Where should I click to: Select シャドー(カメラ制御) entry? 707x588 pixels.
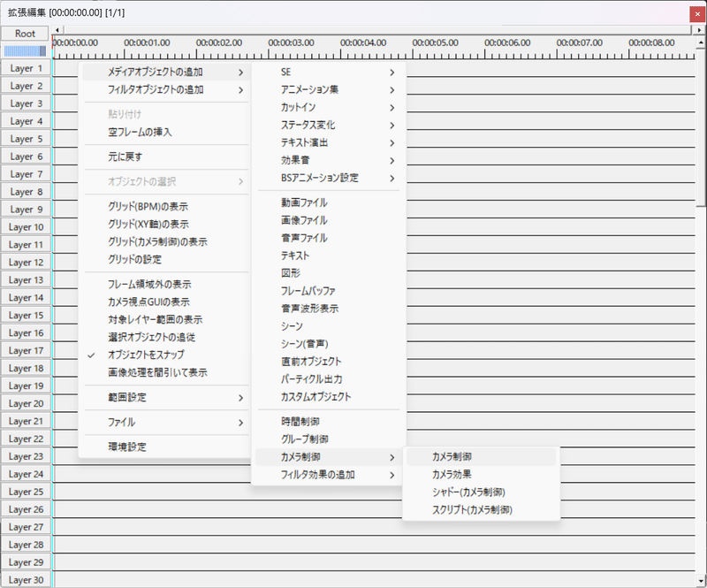pyautogui.click(x=481, y=492)
